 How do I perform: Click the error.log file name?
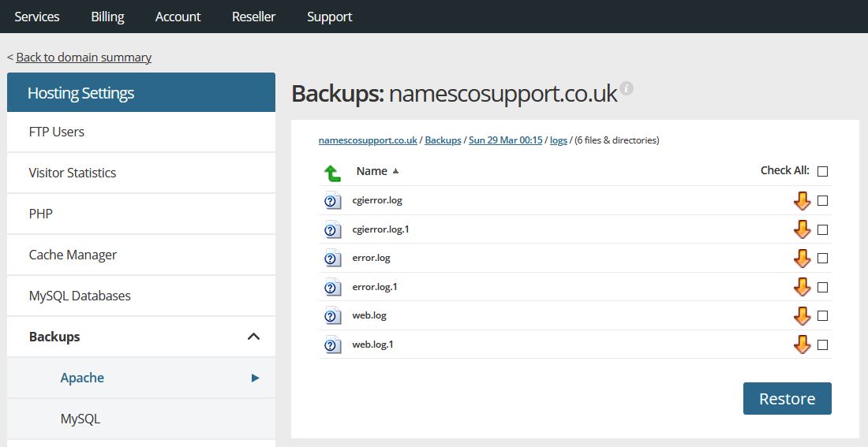(x=371, y=258)
